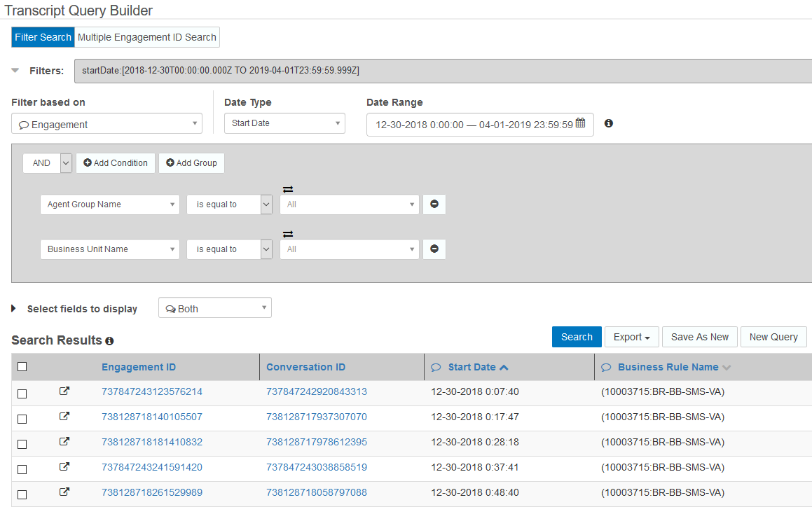This screenshot has height=507, width=812.
Task: Open the Filter based on Engagement dropdown
Action: [x=106, y=124]
